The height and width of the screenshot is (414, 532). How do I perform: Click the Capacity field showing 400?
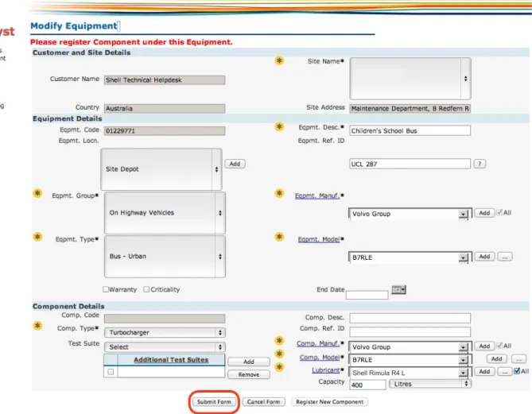pyautogui.click(x=367, y=385)
